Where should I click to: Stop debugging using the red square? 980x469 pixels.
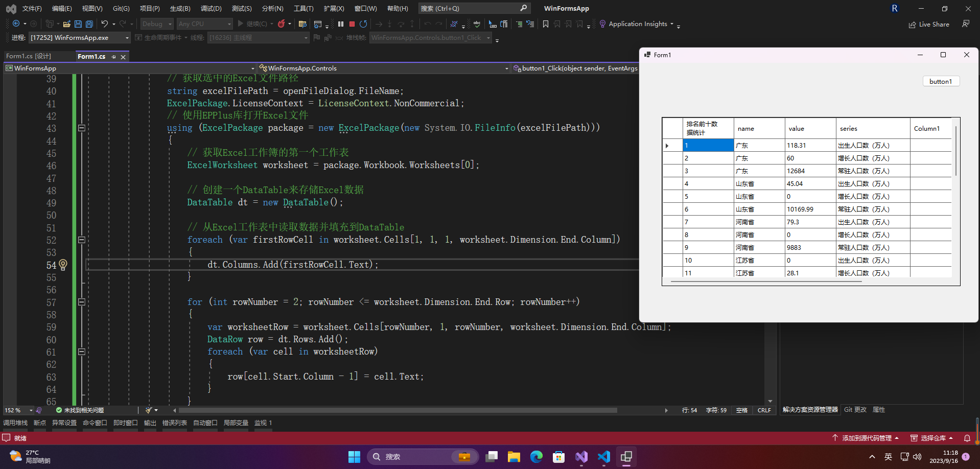pyautogui.click(x=352, y=24)
